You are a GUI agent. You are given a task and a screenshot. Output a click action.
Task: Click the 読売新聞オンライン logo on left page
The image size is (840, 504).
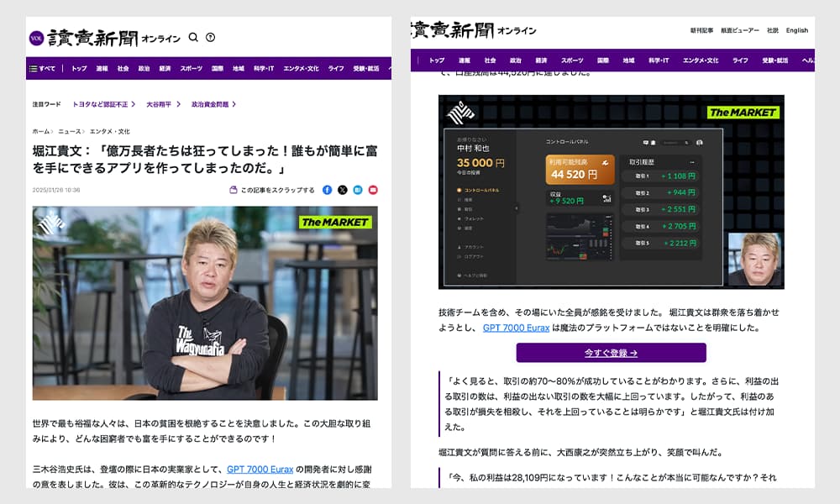tap(113, 38)
